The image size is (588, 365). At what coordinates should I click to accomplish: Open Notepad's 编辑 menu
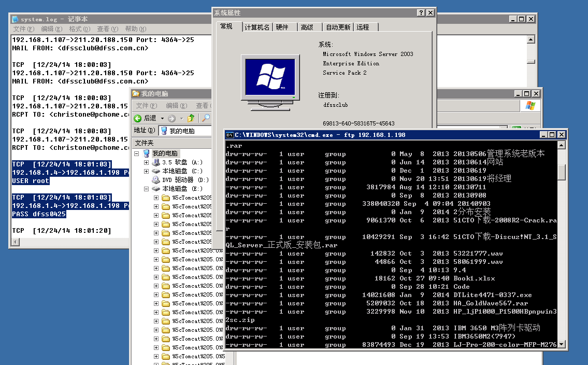(x=51, y=29)
